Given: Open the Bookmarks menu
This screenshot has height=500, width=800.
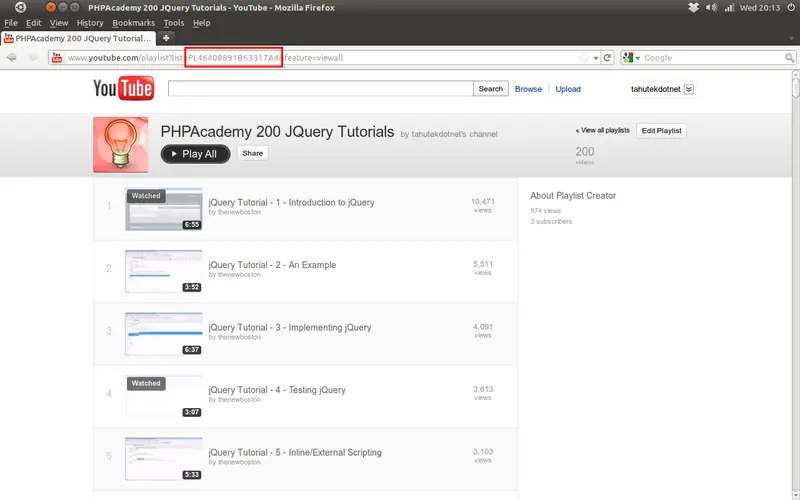Looking at the screenshot, I should (133, 23).
